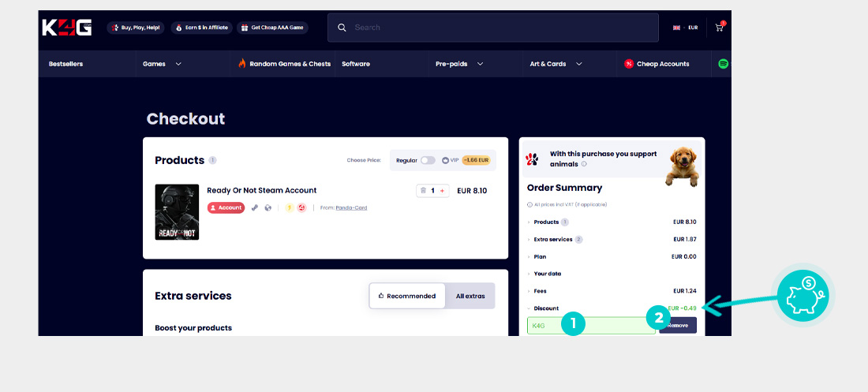
Task: Click the -1.66 EUR VIP savings badge
Action: [476, 160]
